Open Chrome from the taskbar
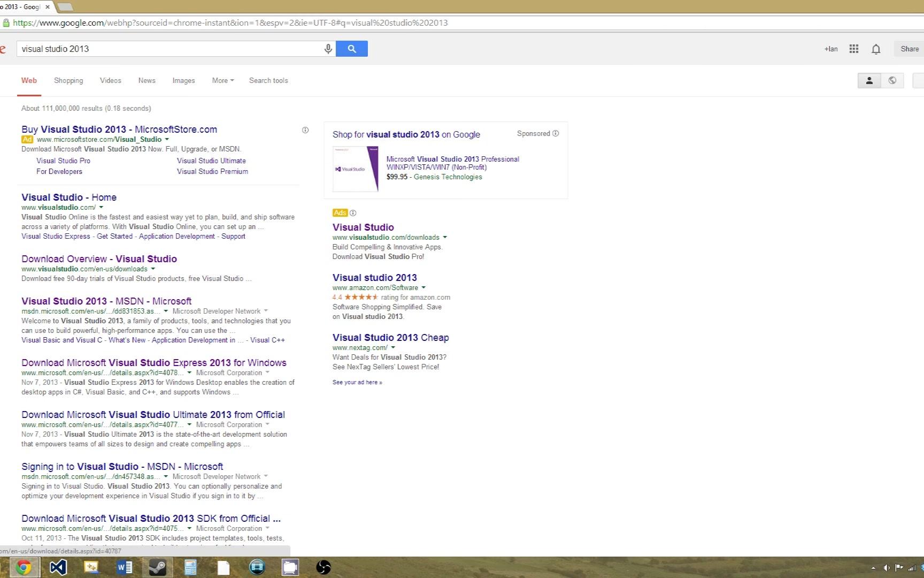 [23, 567]
